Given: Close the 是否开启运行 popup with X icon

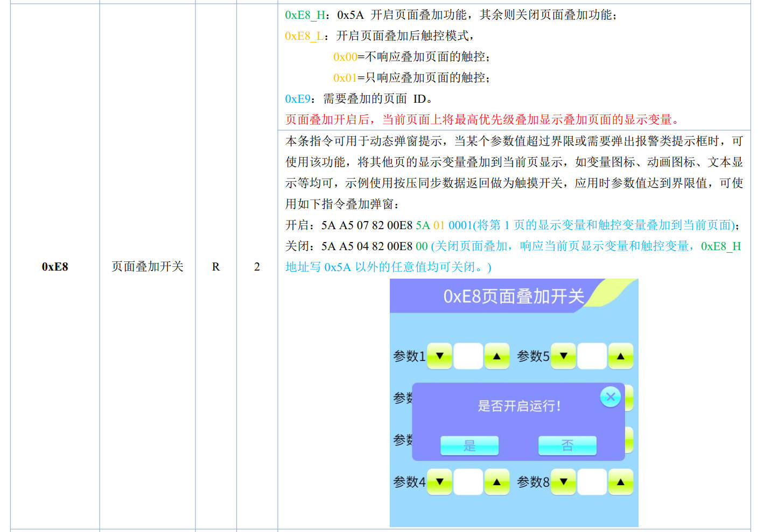Looking at the screenshot, I should (610, 397).
